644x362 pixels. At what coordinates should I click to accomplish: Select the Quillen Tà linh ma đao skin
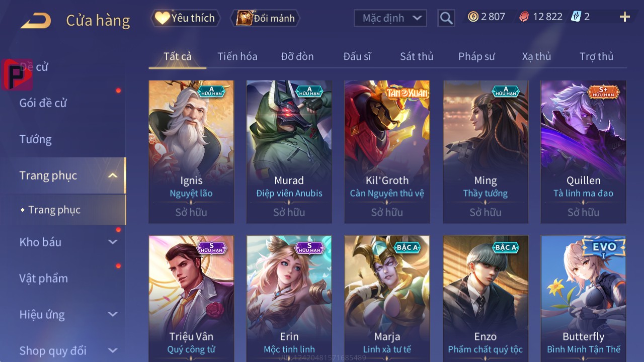click(x=584, y=152)
